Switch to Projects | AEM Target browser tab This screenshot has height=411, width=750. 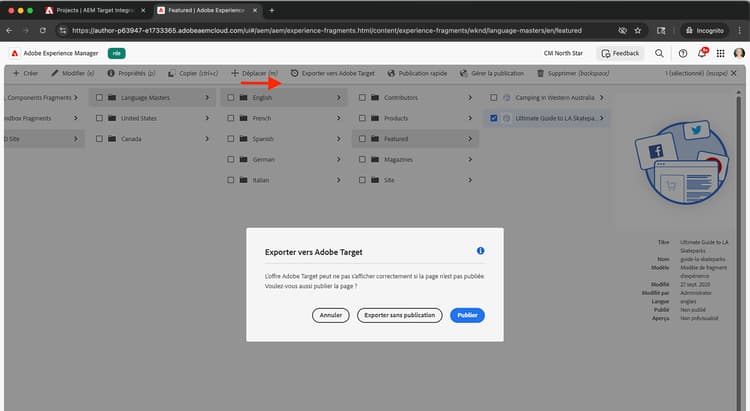[95, 10]
